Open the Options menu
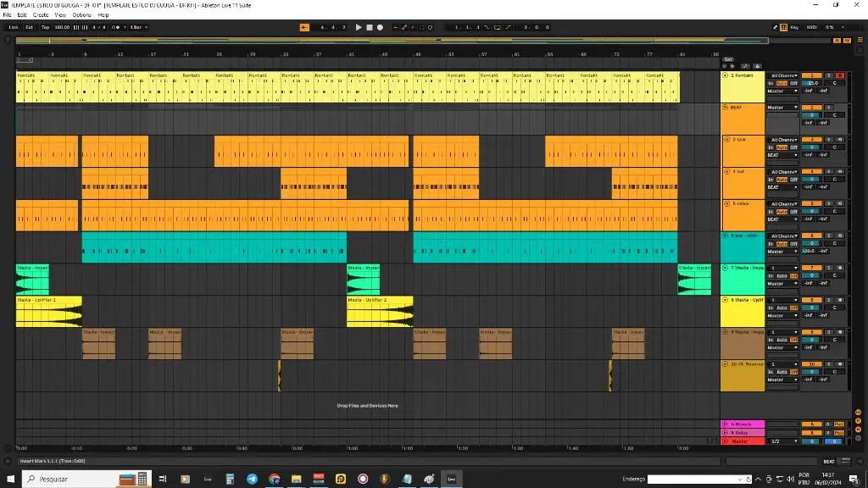Image resolution: width=868 pixels, height=488 pixels. [x=82, y=15]
